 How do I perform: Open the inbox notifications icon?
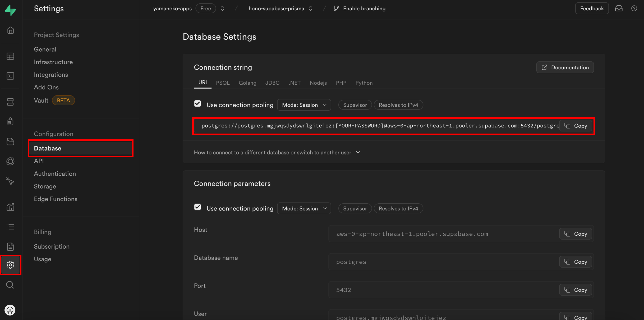[x=619, y=8]
